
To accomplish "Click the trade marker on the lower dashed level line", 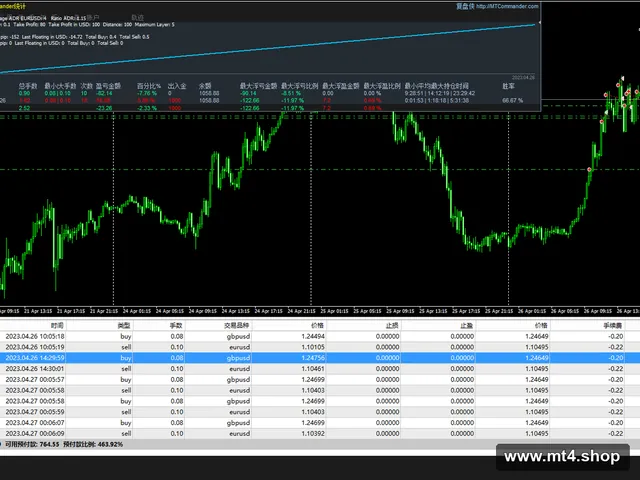I will tap(589, 169).
